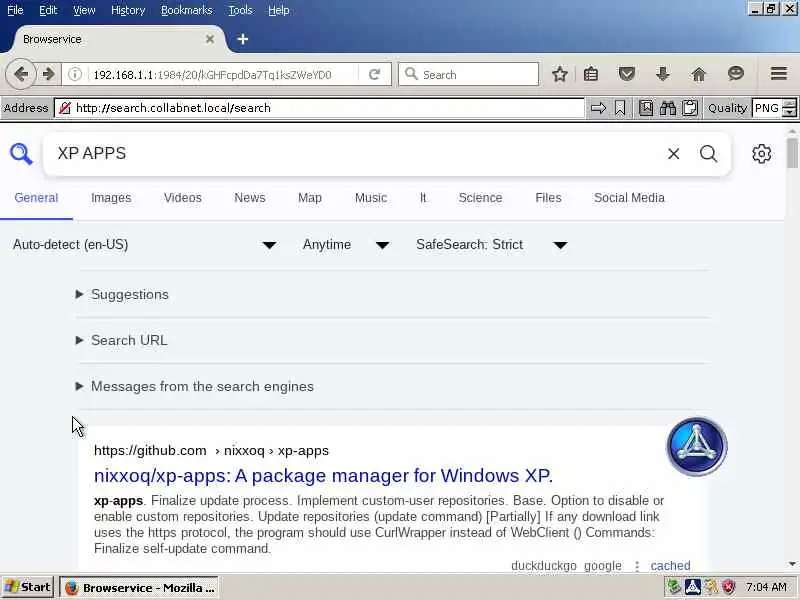Open the SafeSearch: Strict dropdown
The width and height of the screenshot is (800, 600).
click(492, 245)
